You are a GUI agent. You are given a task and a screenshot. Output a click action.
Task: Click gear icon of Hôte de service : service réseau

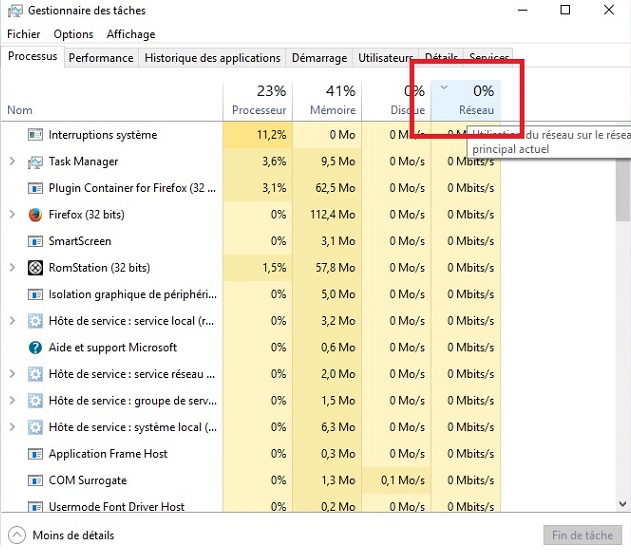[x=35, y=374]
